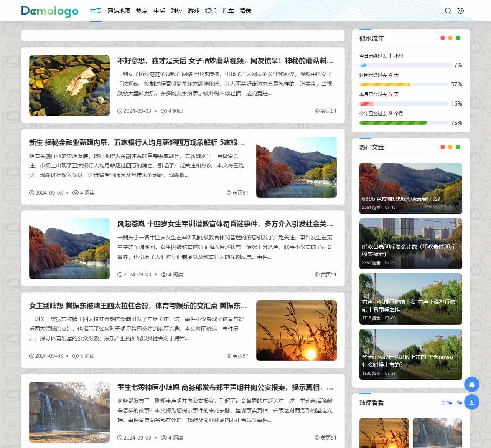Open the 邮政包裹30斤怎么计费 hot article

(x=411, y=243)
